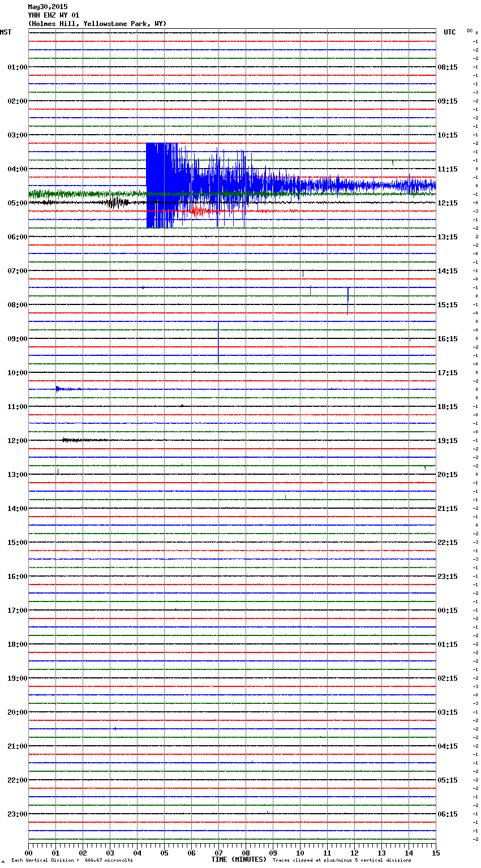
Task: Click the 19:15 UTC row label
Action: click(448, 441)
